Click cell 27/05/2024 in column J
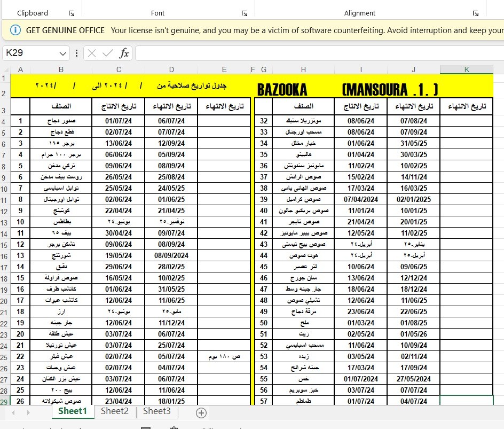The height and width of the screenshot is (429, 504). tap(414, 379)
